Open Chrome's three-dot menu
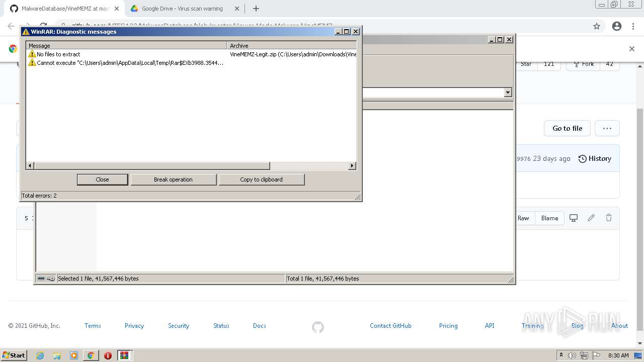This screenshot has width=644, height=362. tap(633, 26)
